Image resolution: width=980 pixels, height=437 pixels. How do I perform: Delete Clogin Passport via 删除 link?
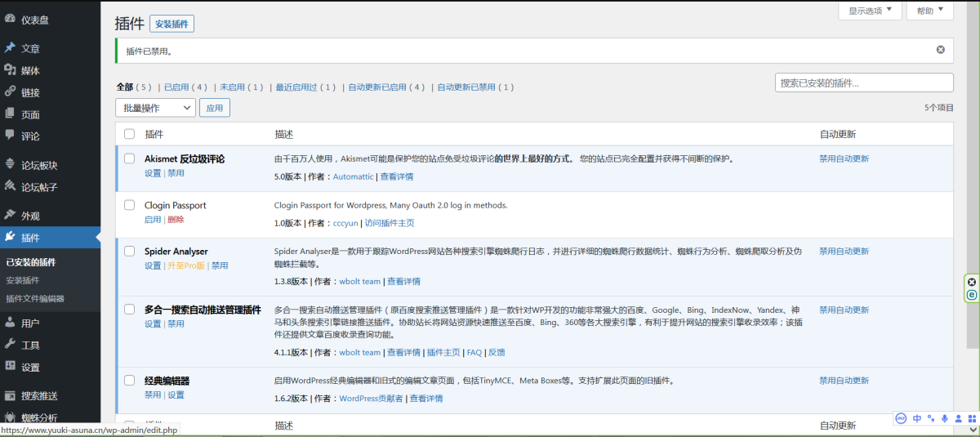tap(176, 220)
